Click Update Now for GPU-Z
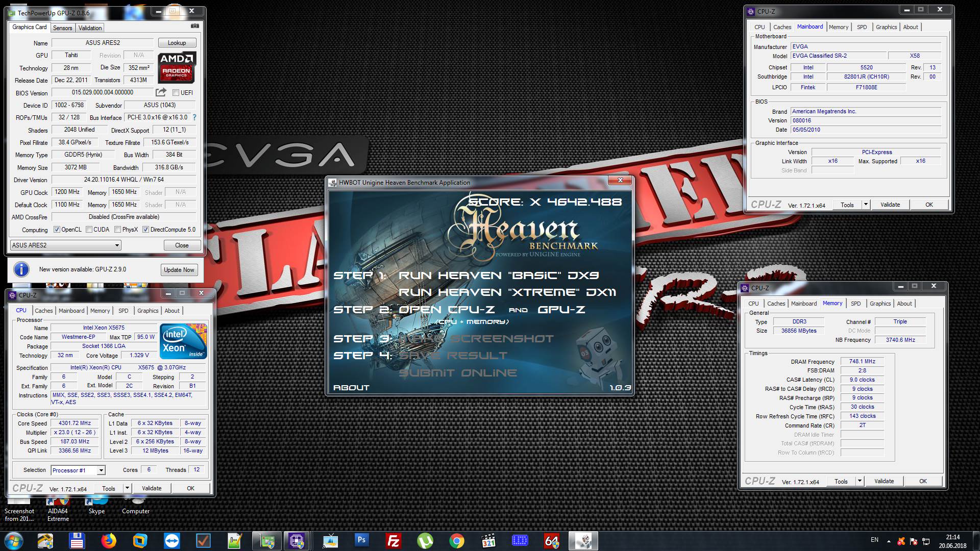Screen dimensions: 980x551 point(179,269)
